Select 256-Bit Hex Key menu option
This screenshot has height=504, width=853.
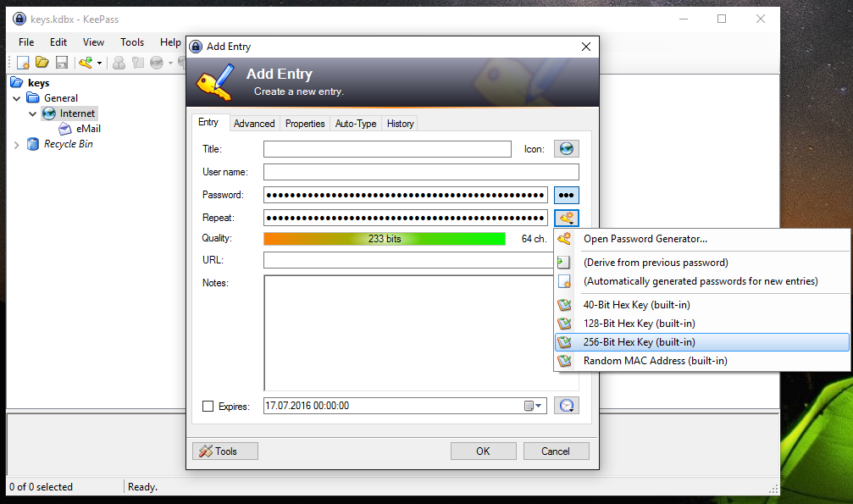[x=639, y=342]
